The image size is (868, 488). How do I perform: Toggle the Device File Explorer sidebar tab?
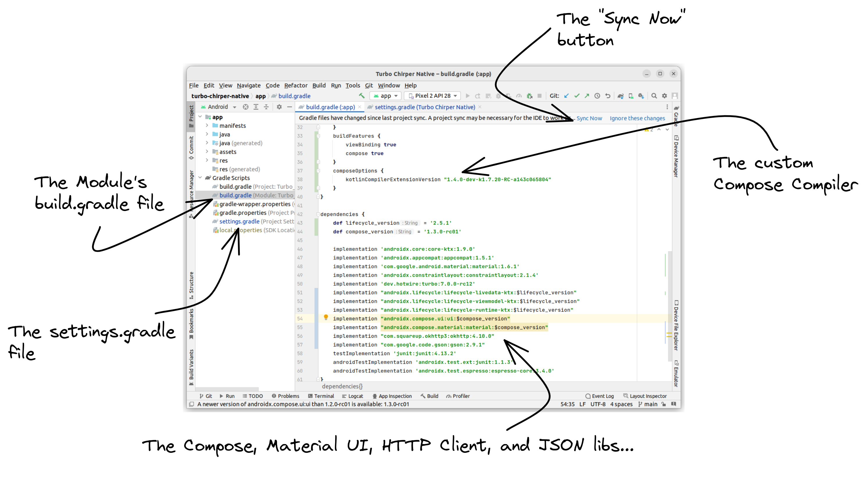pyautogui.click(x=676, y=325)
